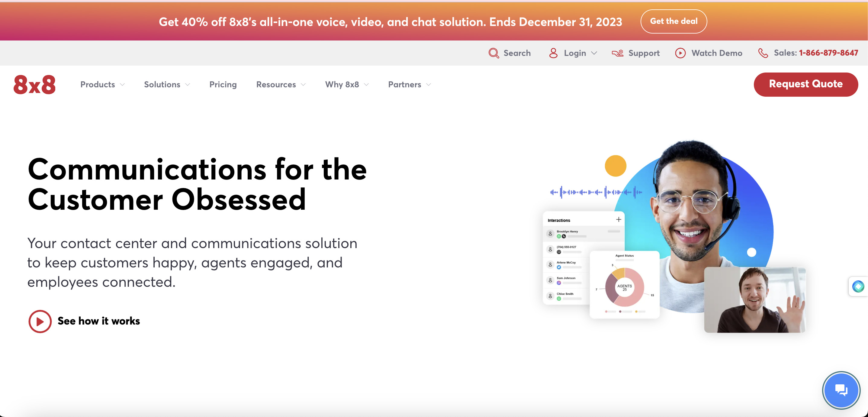868x417 pixels.
Task: Expand the Products dropdown menu
Action: 102,84
